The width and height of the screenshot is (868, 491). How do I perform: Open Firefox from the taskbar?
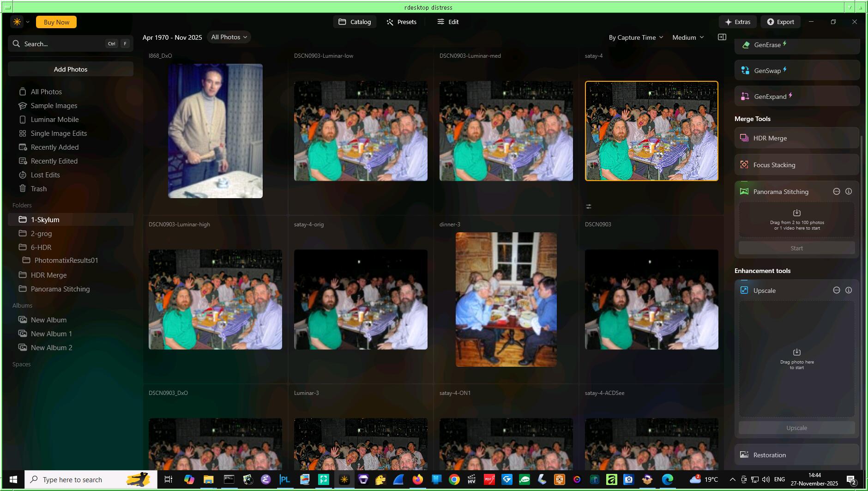click(x=417, y=479)
